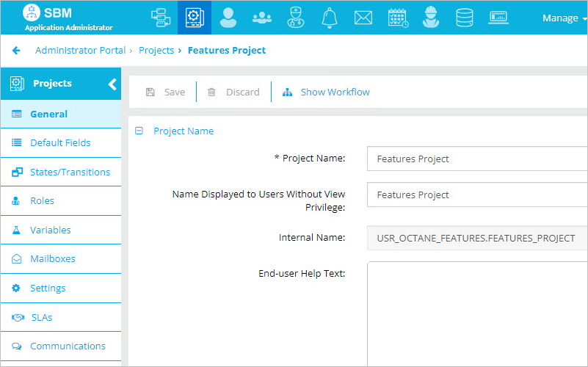Click the hard-hat worker icon in header
The height and width of the screenshot is (367, 588).
pos(431,18)
